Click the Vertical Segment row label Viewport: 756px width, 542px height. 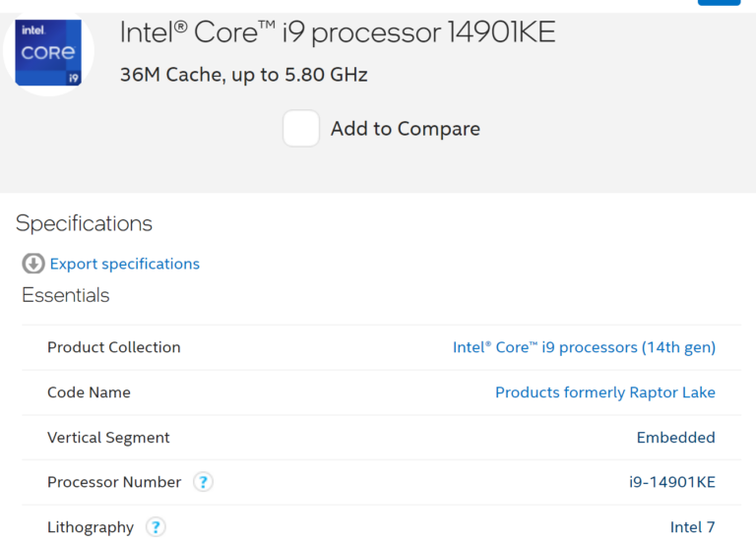pos(108,438)
